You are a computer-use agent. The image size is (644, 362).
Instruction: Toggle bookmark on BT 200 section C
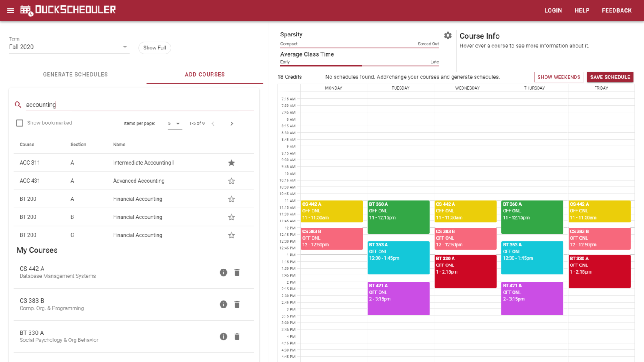pyautogui.click(x=231, y=235)
